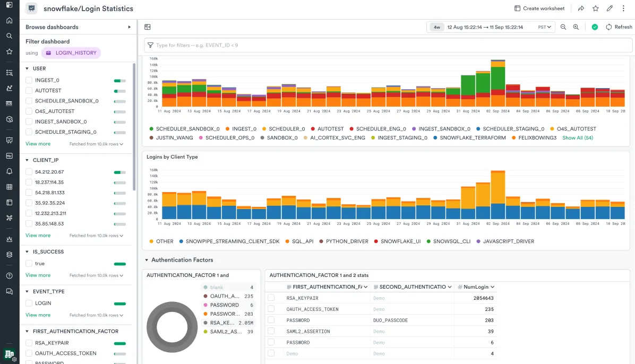Click the filter sidebar vertical scrollbar

point(134,126)
